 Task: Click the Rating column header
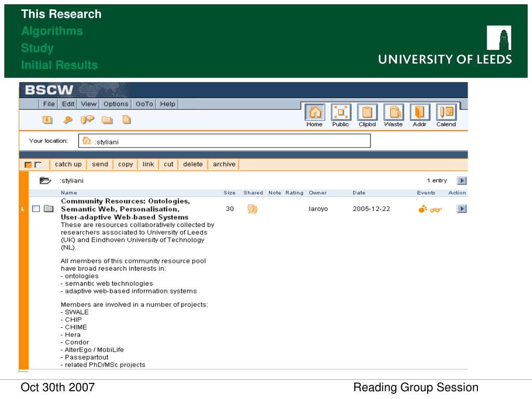(x=294, y=193)
